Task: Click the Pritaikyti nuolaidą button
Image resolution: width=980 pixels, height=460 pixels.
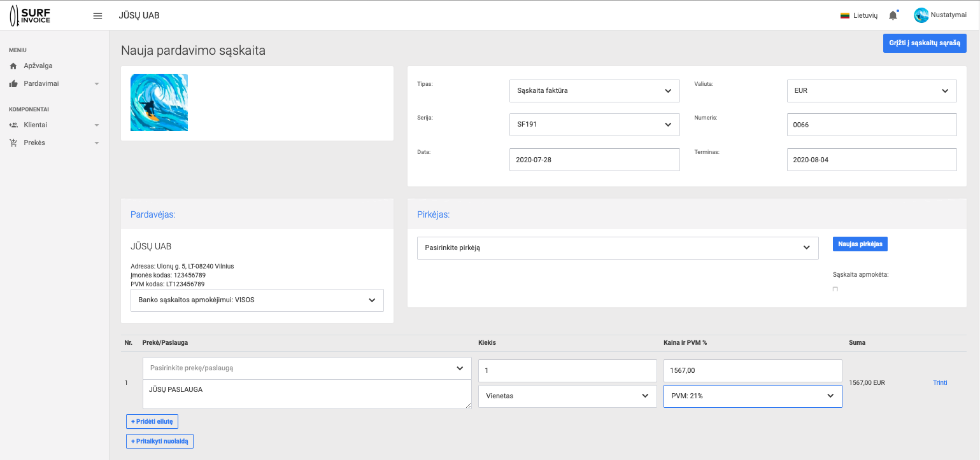Action: pos(160,442)
